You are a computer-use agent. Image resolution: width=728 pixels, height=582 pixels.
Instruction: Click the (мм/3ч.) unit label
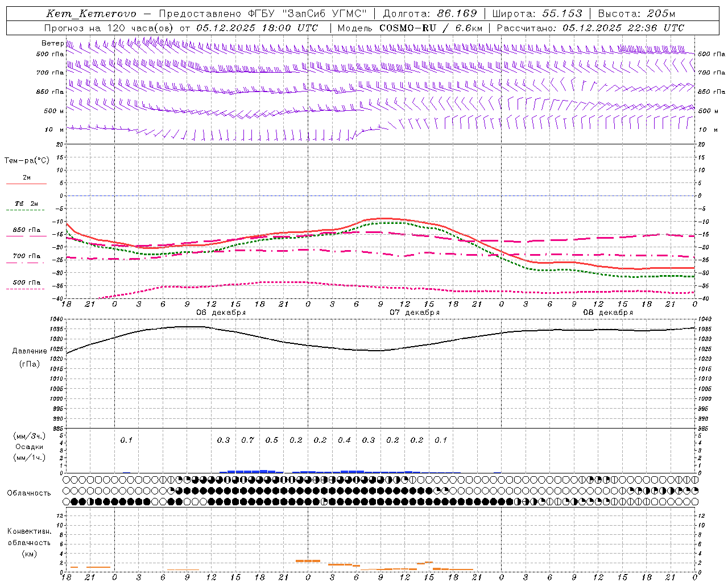click(x=30, y=436)
